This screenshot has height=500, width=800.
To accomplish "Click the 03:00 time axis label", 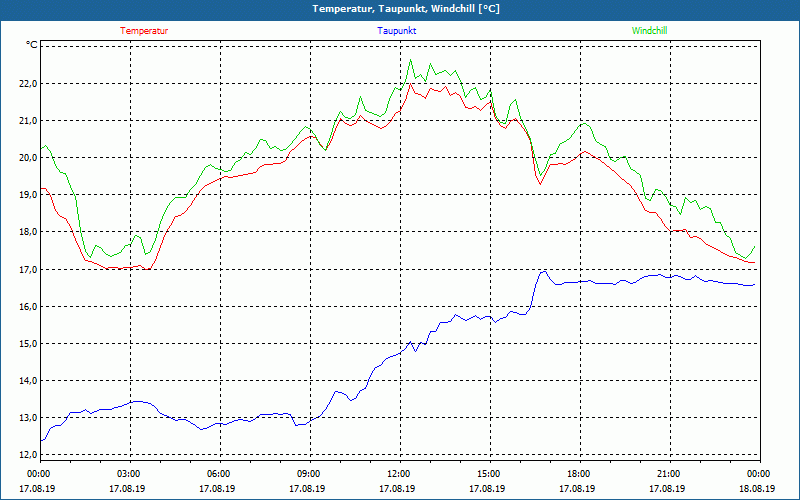I will coord(130,474).
